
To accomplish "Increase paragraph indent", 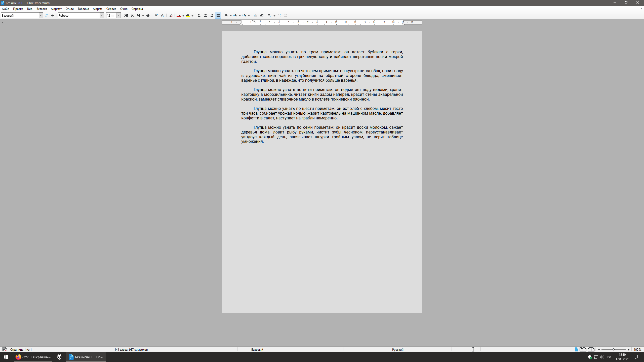I will pyautogui.click(x=256, y=16).
